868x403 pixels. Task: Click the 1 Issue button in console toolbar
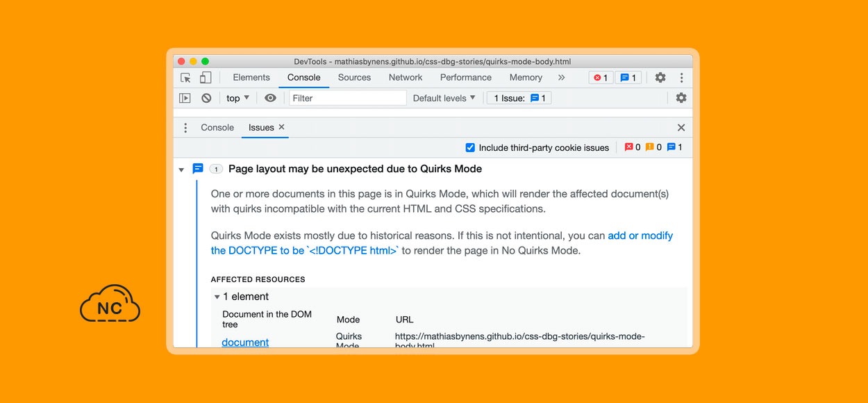[x=519, y=98]
